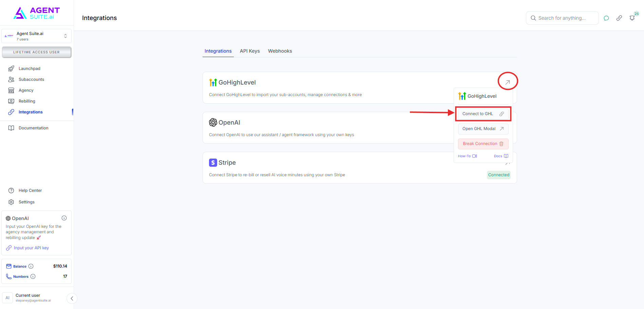Expand the Agent Suite.ai workspace switcher
Image resolution: width=644 pixels, height=309 pixels.
coord(36,36)
